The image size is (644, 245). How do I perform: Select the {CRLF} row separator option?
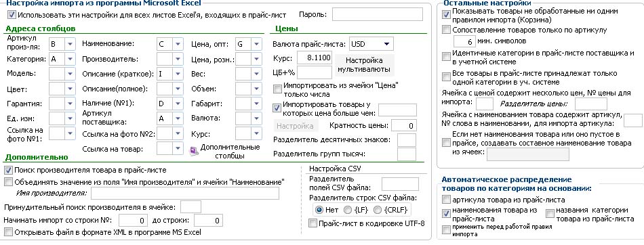(x=378, y=210)
